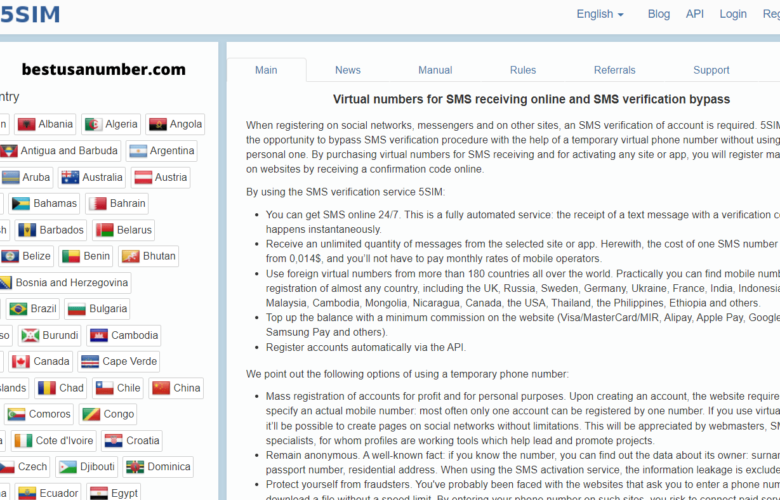The height and width of the screenshot is (500, 780).
Task: Click the Comoros flag icon
Action: click(x=17, y=414)
